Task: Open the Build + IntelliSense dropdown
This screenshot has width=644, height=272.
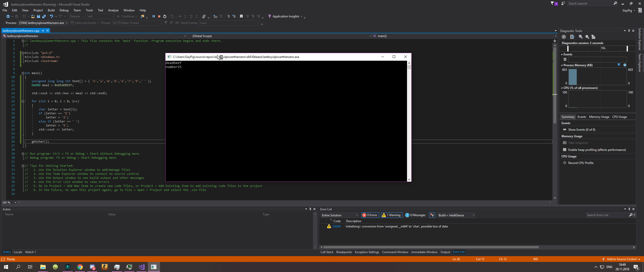Action: pyautogui.click(x=456, y=215)
